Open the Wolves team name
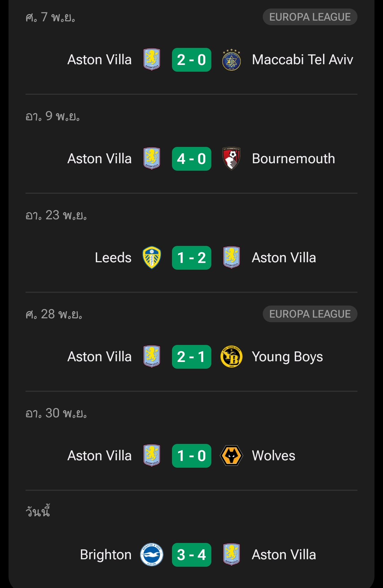This screenshot has height=588, width=383. click(273, 456)
